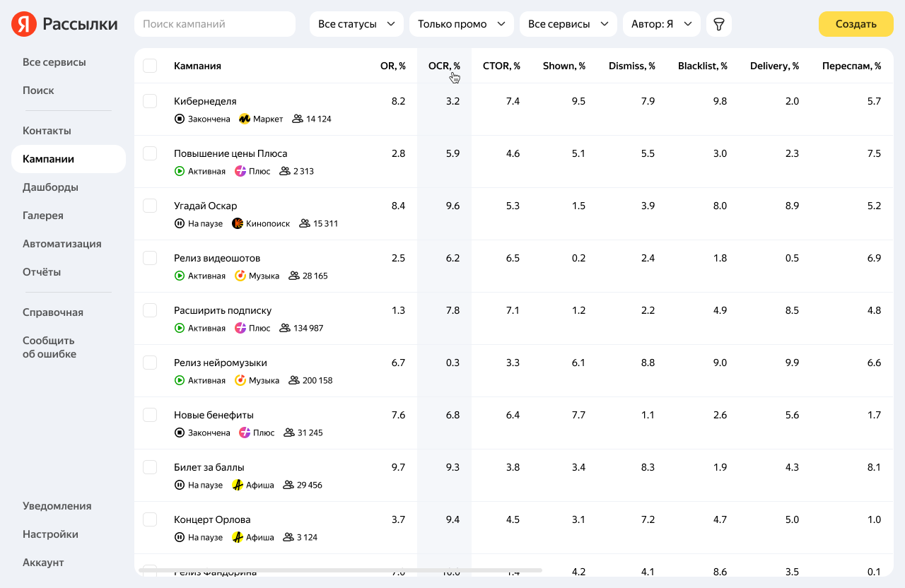The width and height of the screenshot is (905, 588).
Task: Open the filter icon beside the Автор dropdown
Action: tap(718, 23)
